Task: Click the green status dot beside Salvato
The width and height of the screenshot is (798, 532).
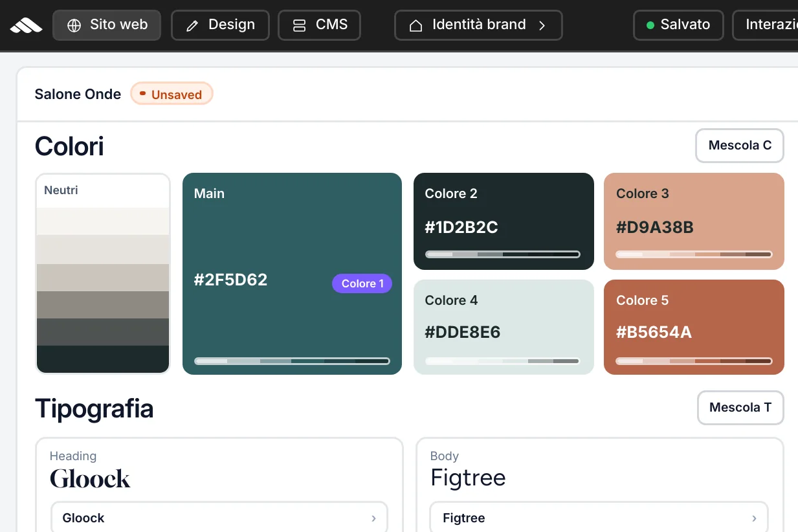Action: tap(650, 26)
